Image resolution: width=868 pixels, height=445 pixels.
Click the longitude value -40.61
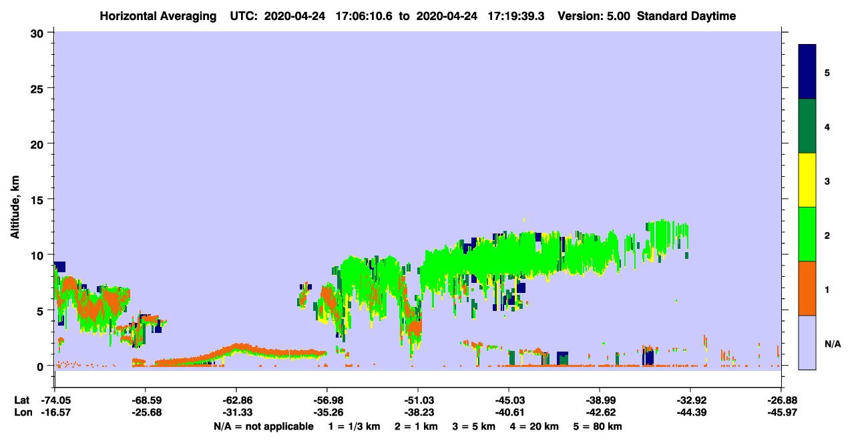pos(509,413)
